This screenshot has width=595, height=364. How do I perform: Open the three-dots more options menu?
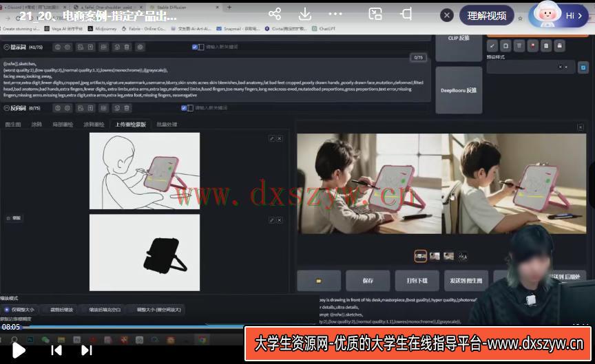point(335,14)
